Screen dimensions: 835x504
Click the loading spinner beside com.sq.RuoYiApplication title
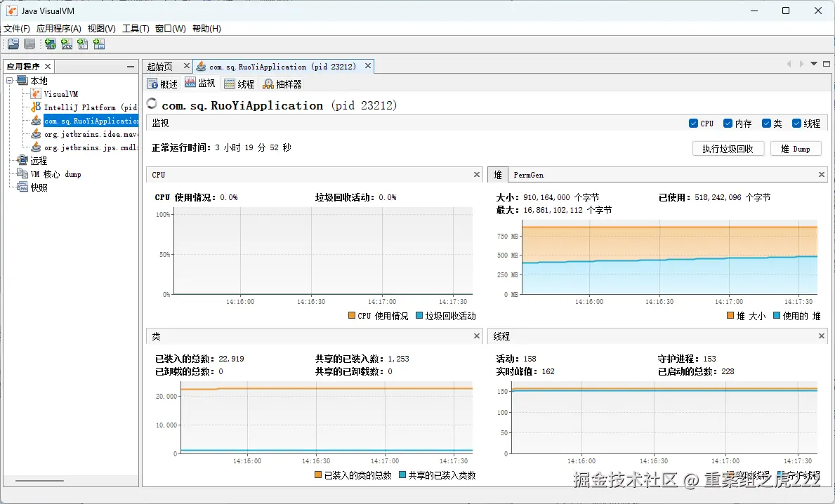point(152,103)
